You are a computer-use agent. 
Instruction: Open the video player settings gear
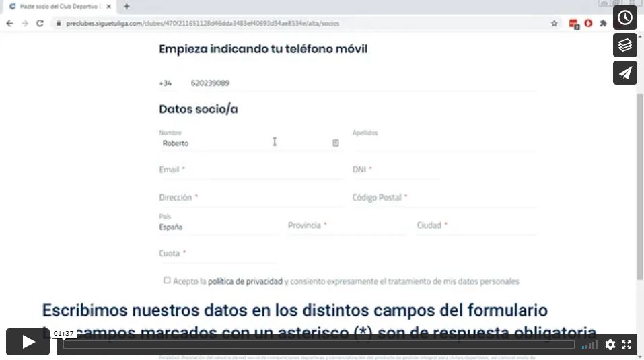[x=610, y=345]
